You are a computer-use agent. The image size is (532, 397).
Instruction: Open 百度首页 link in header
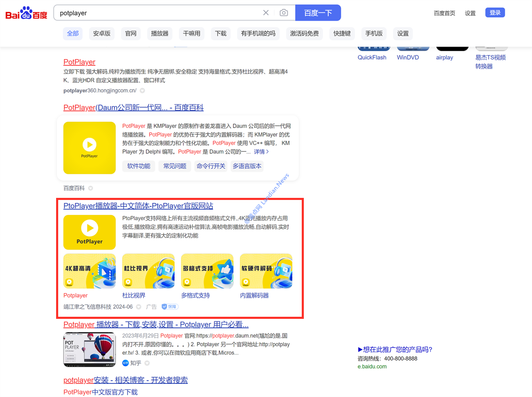pyautogui.click(x=444, y=13)
